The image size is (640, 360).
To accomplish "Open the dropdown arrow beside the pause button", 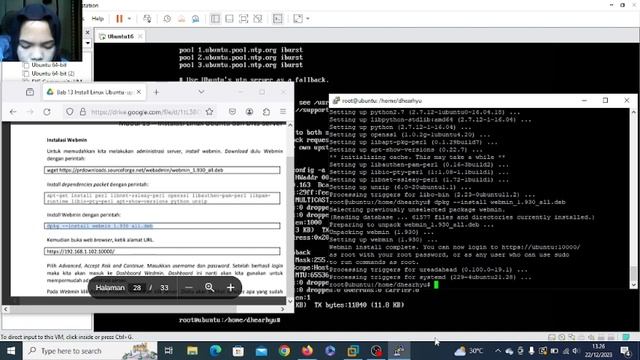I will coord(129,19).
